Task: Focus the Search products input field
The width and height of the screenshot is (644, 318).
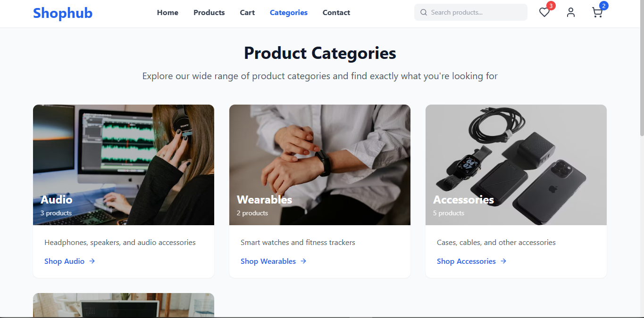Action: coord(477,13)
